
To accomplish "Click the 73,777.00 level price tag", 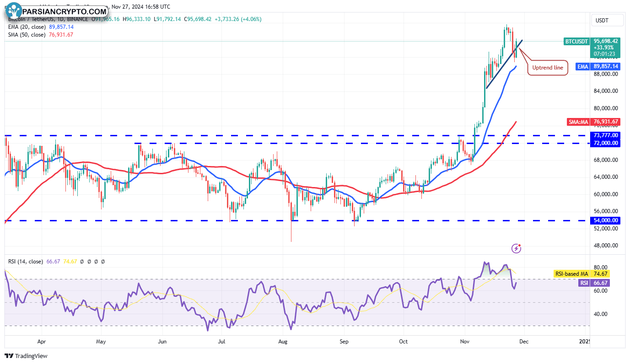I will pyautogui.click(x=606, y=135).
